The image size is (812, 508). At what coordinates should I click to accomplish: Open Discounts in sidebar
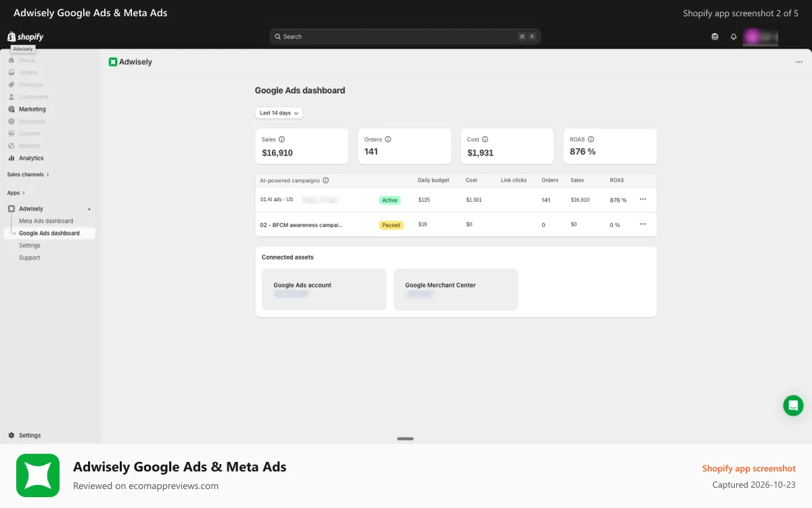point(32,121)
